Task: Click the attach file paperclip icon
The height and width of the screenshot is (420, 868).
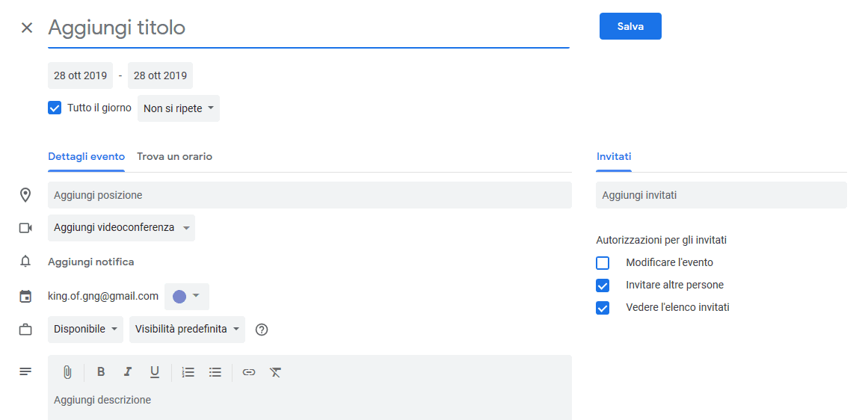Action: click(67, 372)
